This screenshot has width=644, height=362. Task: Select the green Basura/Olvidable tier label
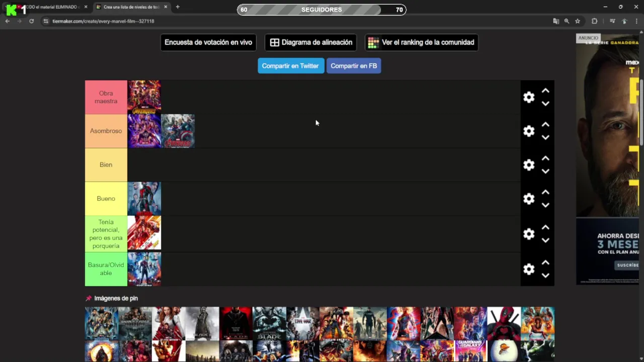pyautogui.click(x=106, y=269)
